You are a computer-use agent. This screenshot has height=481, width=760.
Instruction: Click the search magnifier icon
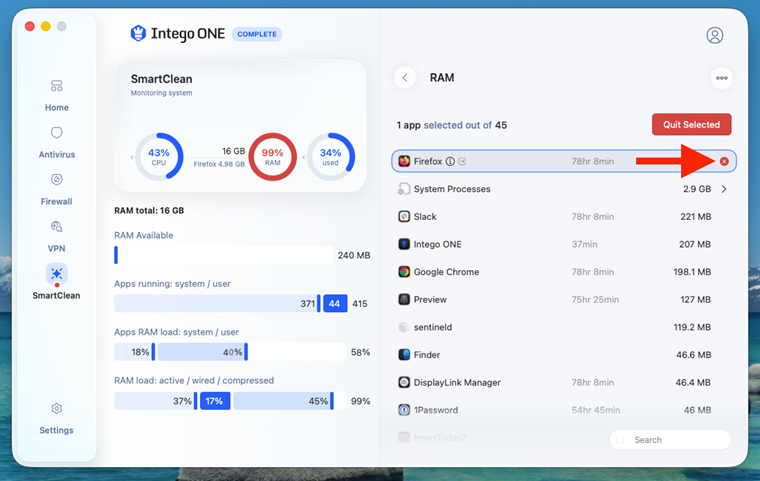pos(620,440)
